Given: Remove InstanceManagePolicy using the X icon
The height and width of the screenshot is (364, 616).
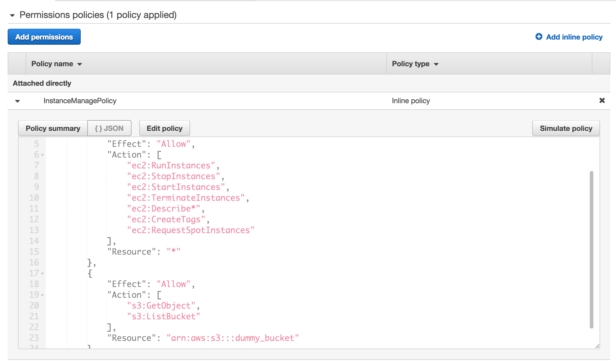Looking at the screenshot, I should (x=602, y=101).
